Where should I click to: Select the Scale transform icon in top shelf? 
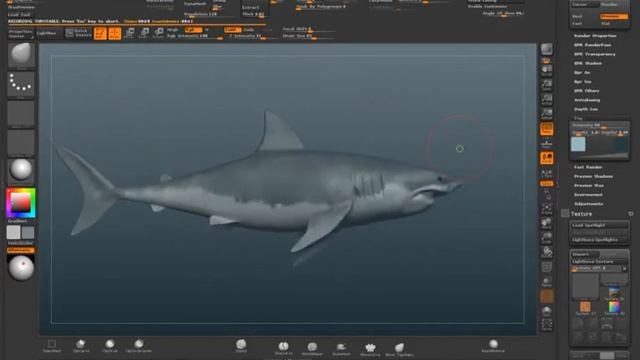click(144, 33)
